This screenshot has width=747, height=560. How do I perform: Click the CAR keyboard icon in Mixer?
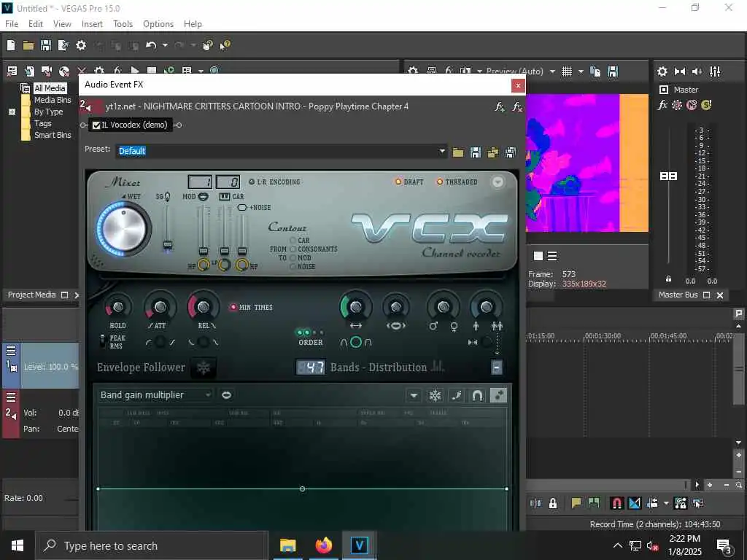pos(225,196)
